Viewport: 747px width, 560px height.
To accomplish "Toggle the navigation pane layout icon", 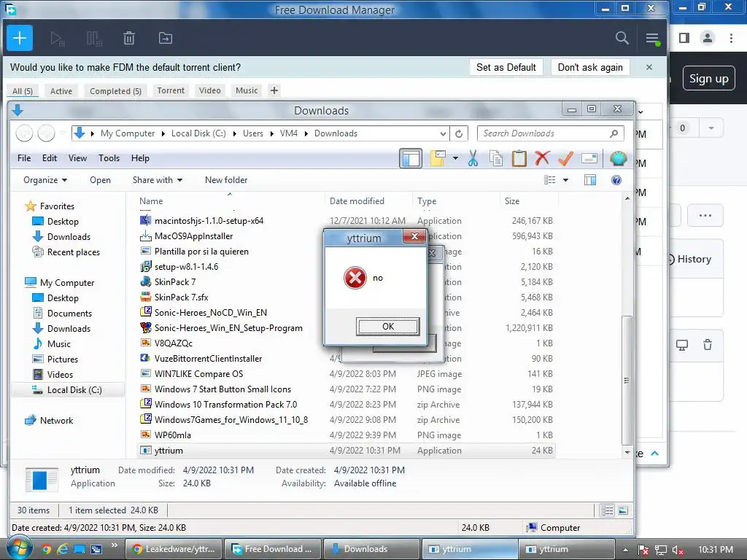I will pos(411,158).
